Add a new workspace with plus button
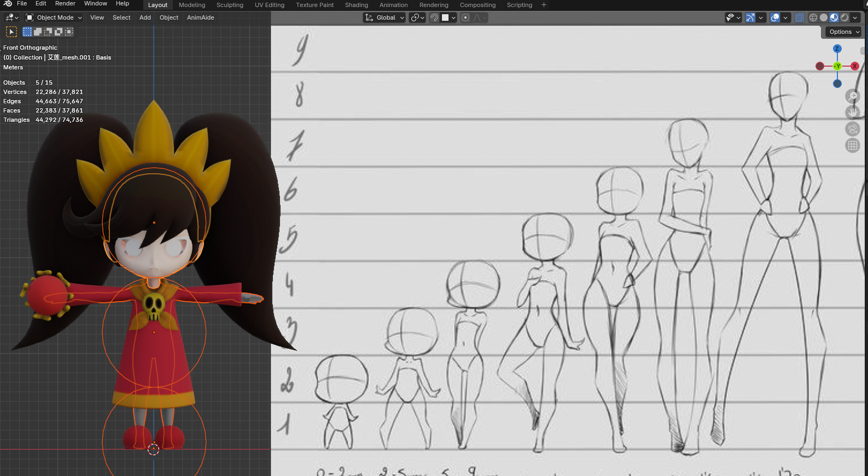 pyautogui.click(x=544, y=5)
